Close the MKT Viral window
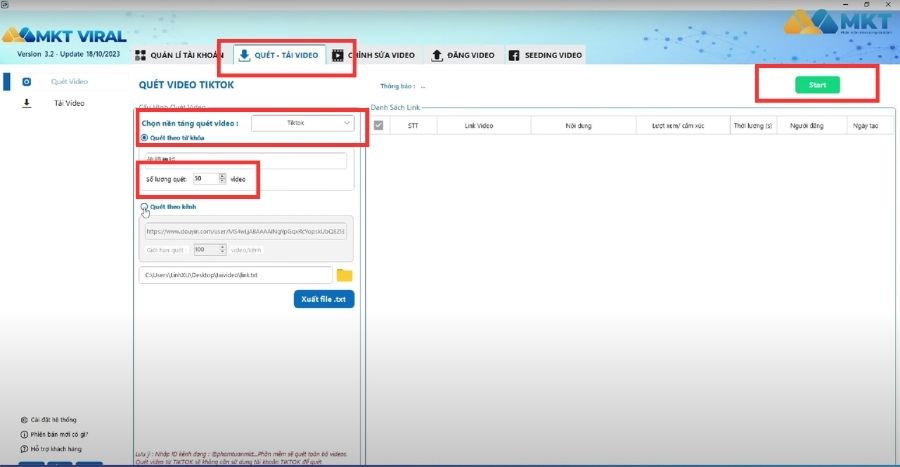 [x=889, y=4]
